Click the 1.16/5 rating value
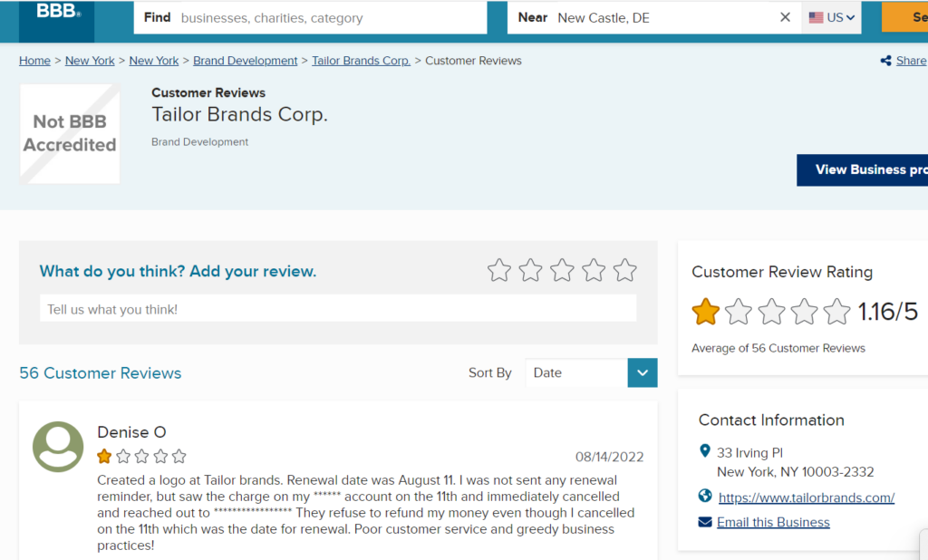Image resolution: width=928 pixels, height=560 pixels. 888,312
